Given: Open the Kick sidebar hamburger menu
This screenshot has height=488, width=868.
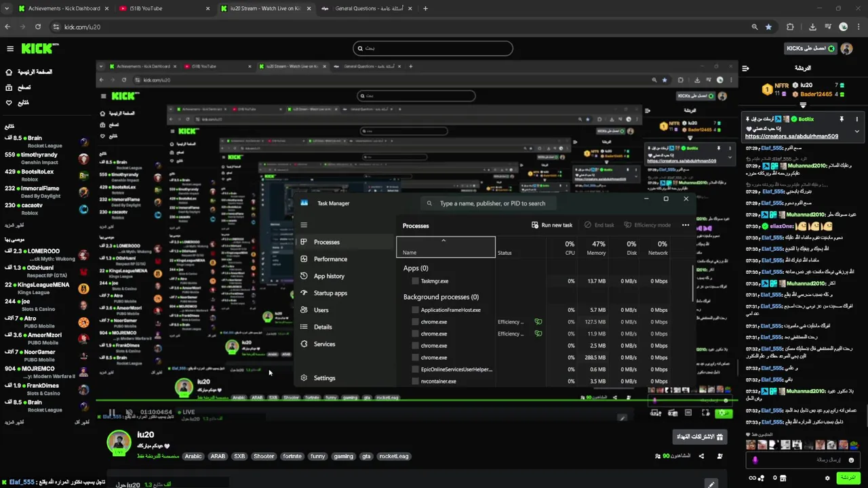Looking at the screenshot, I should point(10,49).
